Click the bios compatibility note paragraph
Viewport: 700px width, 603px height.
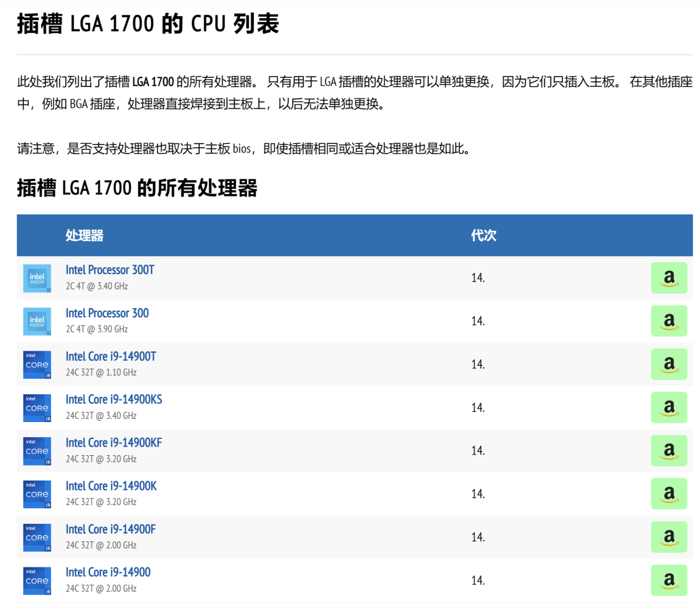pyautogui.click(x=244, y=148)
